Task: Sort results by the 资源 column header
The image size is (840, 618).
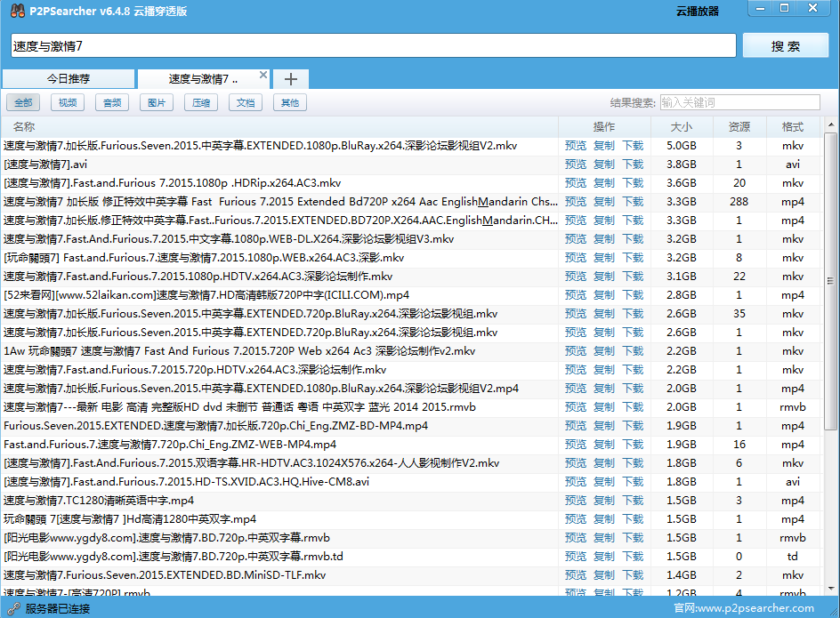Action: pyautogui.click(x=739, y=126)
